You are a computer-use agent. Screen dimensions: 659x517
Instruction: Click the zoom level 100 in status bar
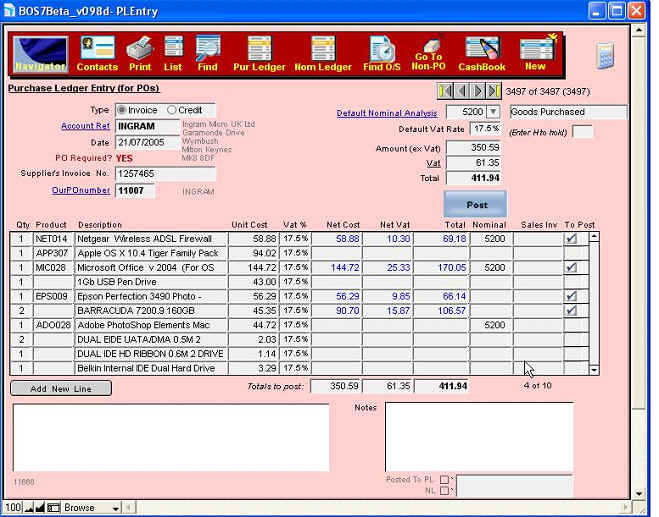(x=13, y=508)
